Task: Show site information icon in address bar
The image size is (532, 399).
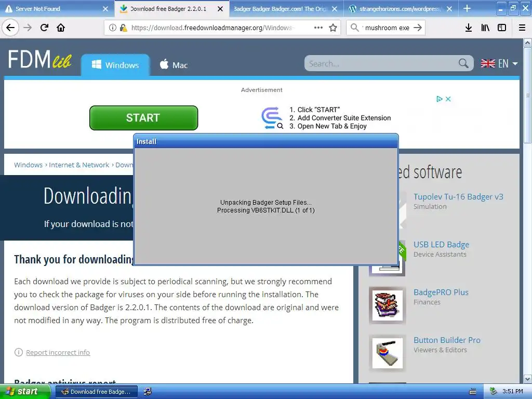Action: pyautogui.click(x=112, y=28)
